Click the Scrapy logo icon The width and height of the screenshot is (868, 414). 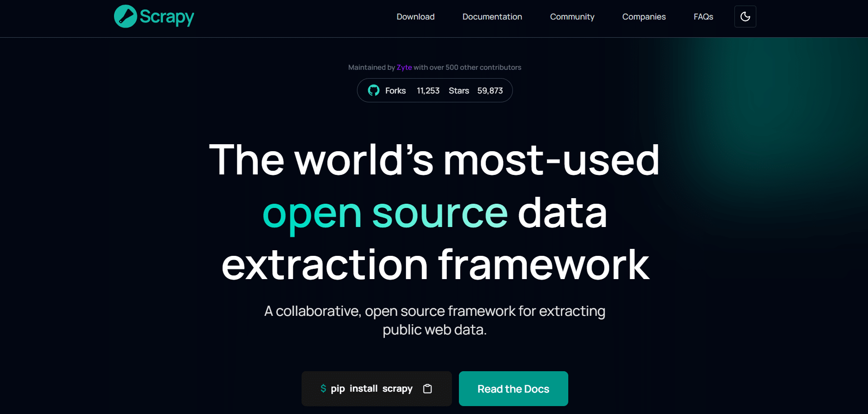pos(125,16)
